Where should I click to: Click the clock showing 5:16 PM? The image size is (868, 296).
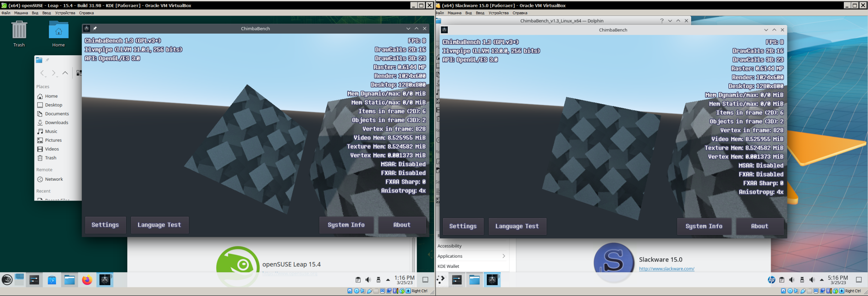[838, 280]
